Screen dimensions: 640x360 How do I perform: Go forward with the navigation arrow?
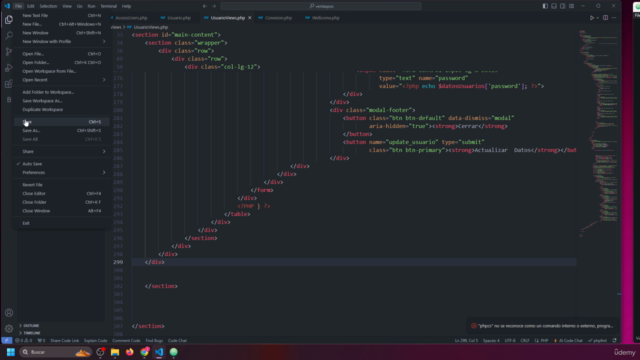point(214,6)
